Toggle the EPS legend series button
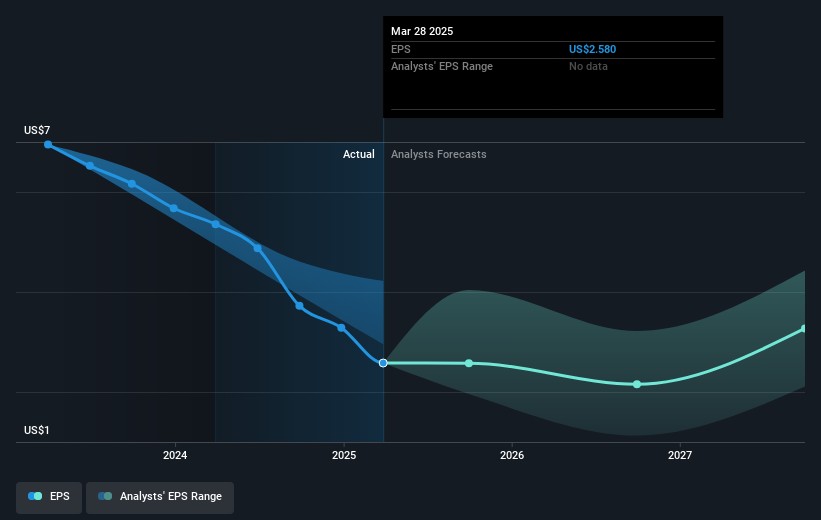 [49, 497]
